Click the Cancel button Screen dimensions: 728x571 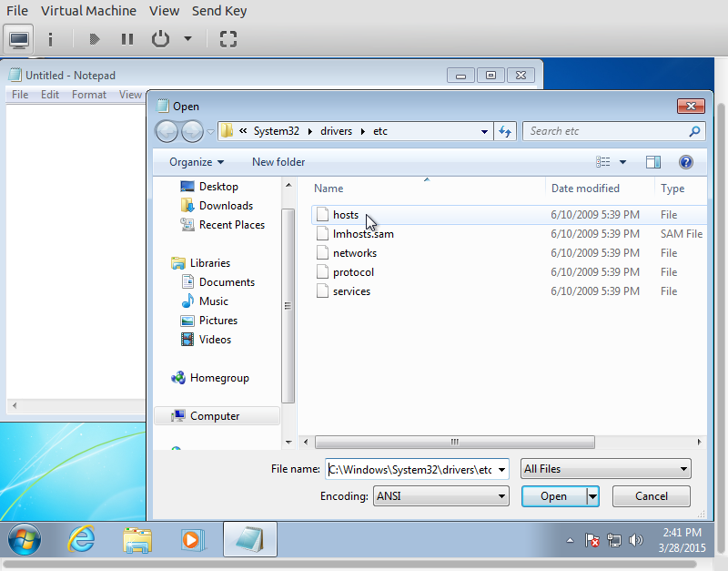tap(651, 496)
